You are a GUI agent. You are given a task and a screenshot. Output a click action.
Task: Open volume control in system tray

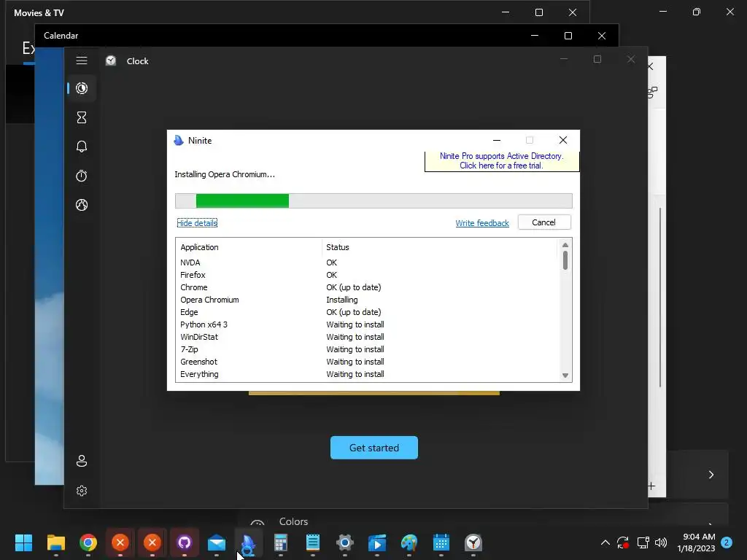click(661, 542)
